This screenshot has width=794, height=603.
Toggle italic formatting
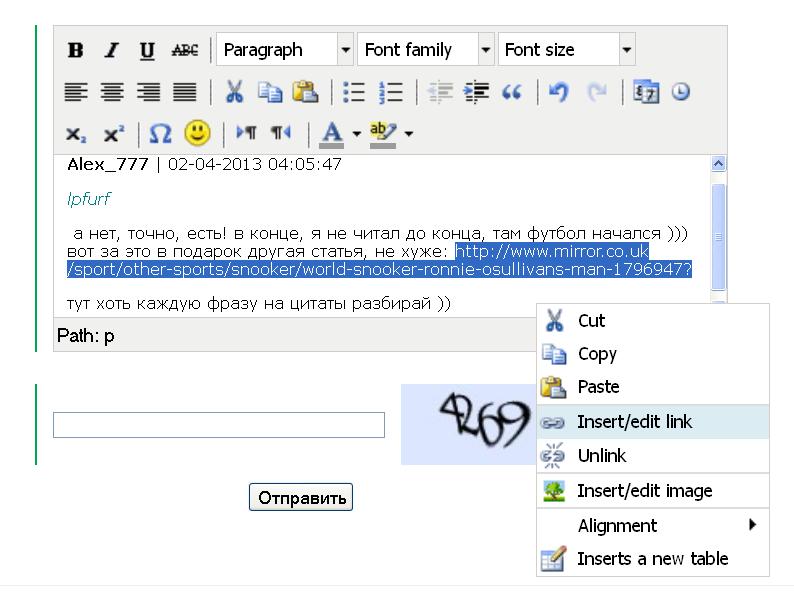(x=111, y=50)
